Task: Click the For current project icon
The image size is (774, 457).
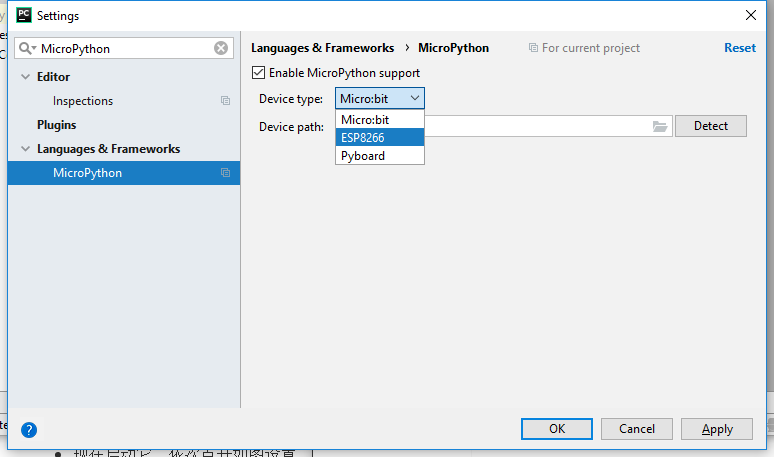Action: point(533,48)
